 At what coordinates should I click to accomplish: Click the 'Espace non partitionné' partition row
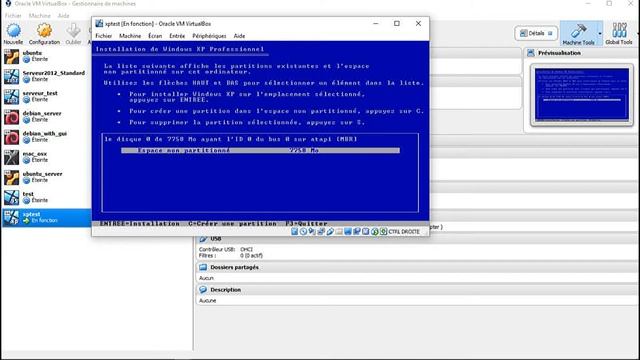[x=260, y=150]
